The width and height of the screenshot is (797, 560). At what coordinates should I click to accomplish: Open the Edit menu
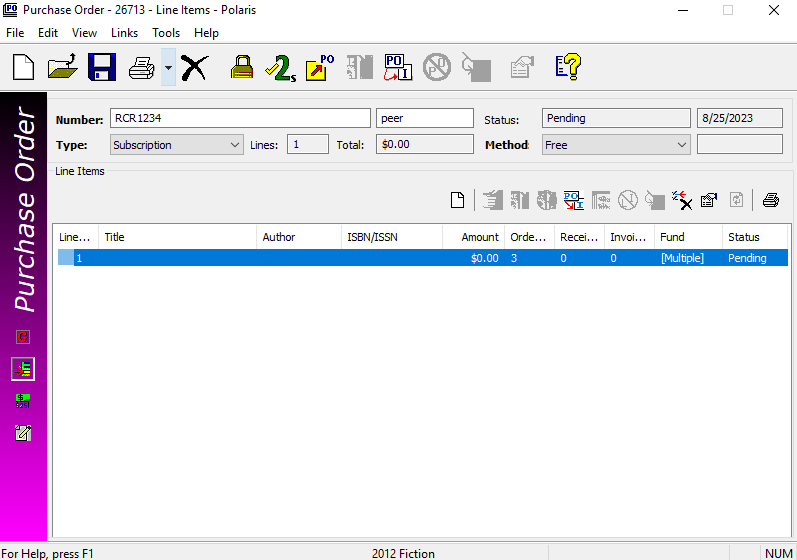[48, 33]
